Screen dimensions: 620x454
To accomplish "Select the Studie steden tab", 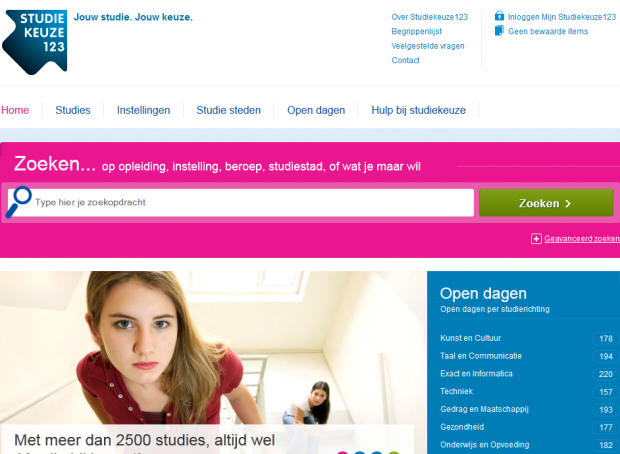I will [x=229, y=110].
